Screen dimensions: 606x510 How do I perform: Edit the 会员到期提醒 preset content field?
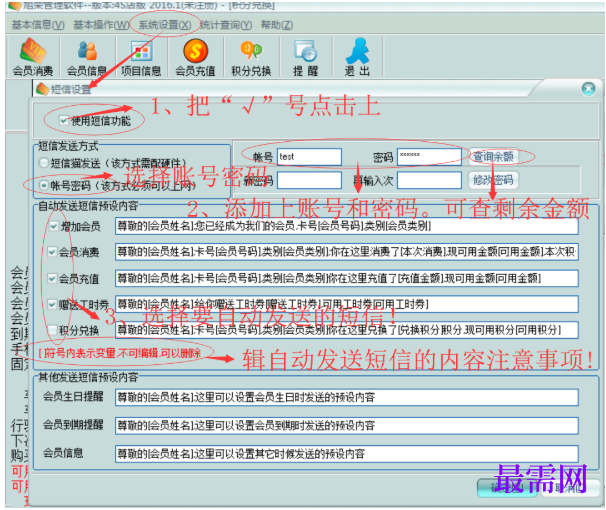click(347, 426)
